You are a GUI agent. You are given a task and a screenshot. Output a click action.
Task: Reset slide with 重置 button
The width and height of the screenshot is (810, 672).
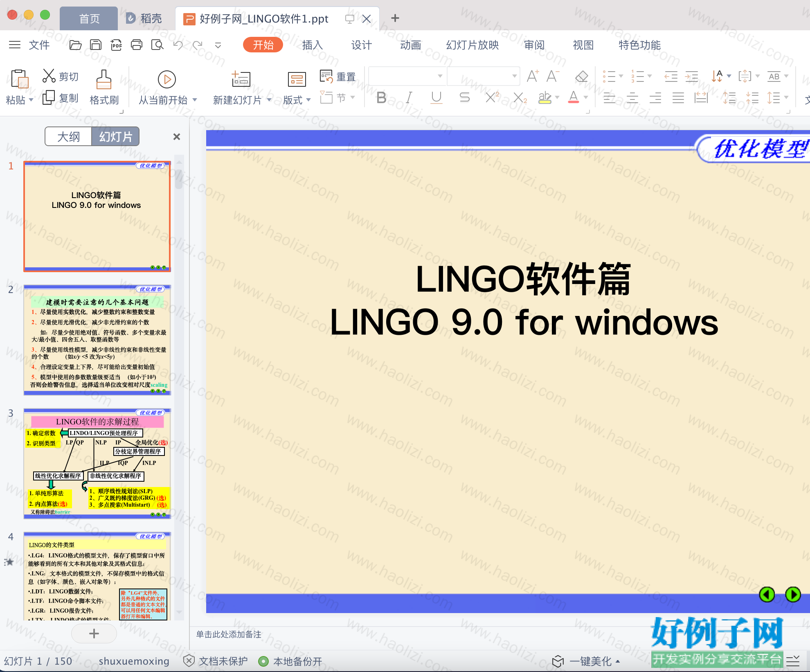click(x=337, y=77)
